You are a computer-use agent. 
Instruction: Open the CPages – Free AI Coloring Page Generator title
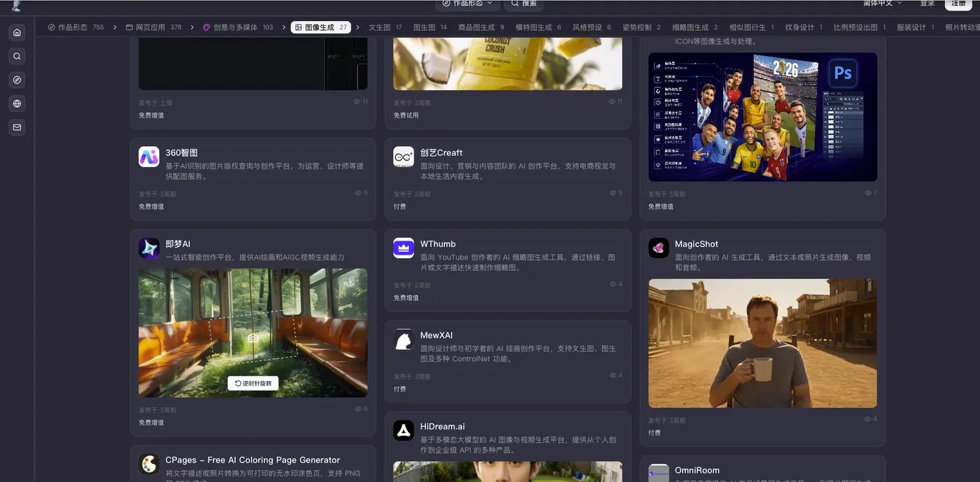point(253,460)
